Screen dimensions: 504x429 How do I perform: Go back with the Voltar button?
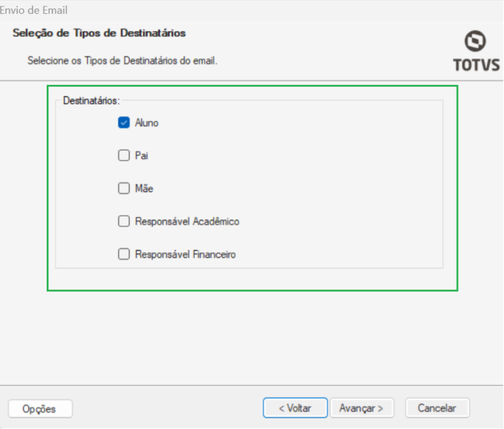pos(295,408)
